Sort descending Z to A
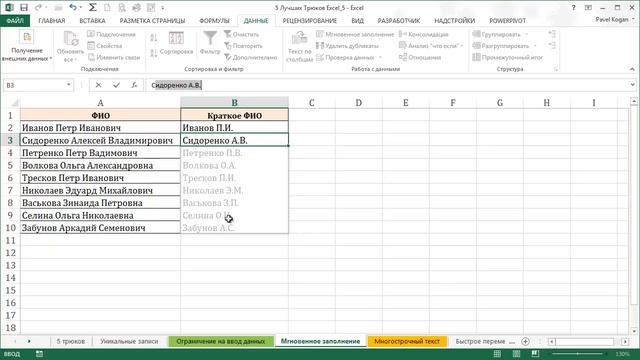The image size is (640, 360). (153, 53)
